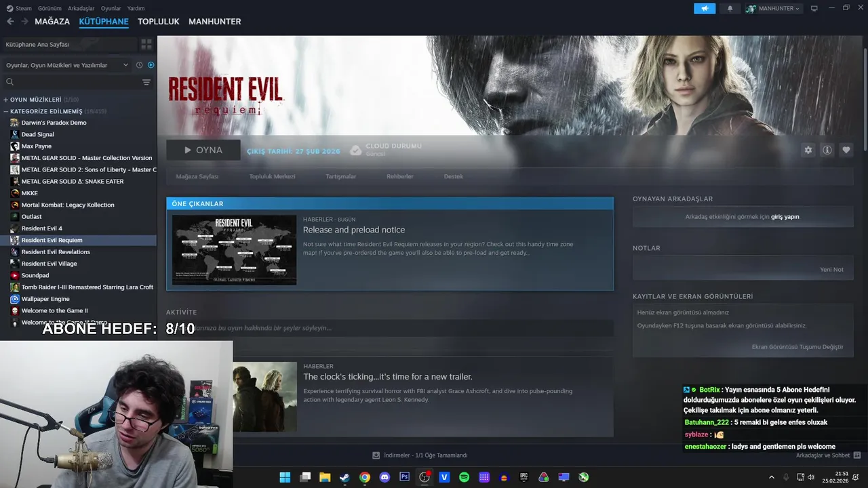Toggle the ready-to-play filter icon
868x488 pixels.
151,65
